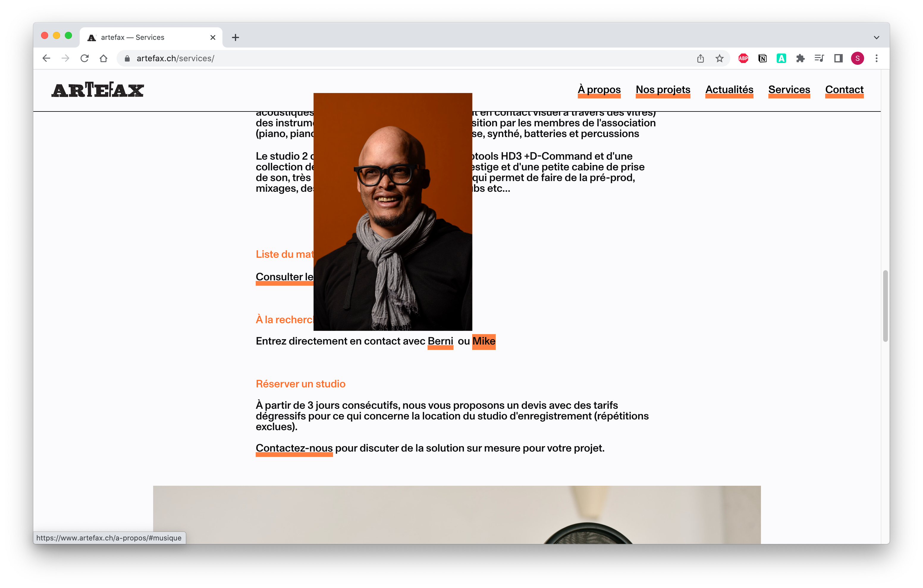Click the page vertical scrollbar thumb
This screenshot has height=588, width=923.
point(885,306)
